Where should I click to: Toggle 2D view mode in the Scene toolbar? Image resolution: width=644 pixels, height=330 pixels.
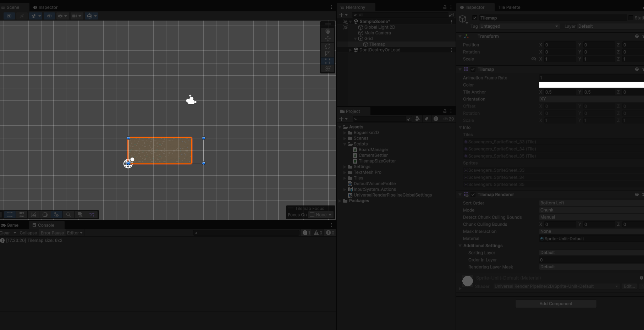click(x=9, y=16)
